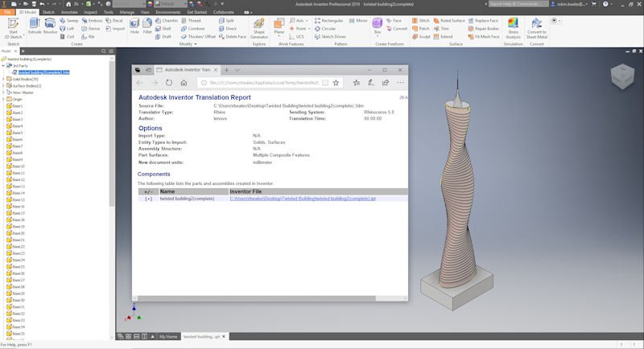
Task: Choose the Shell command
Action: tap(163, 29)
